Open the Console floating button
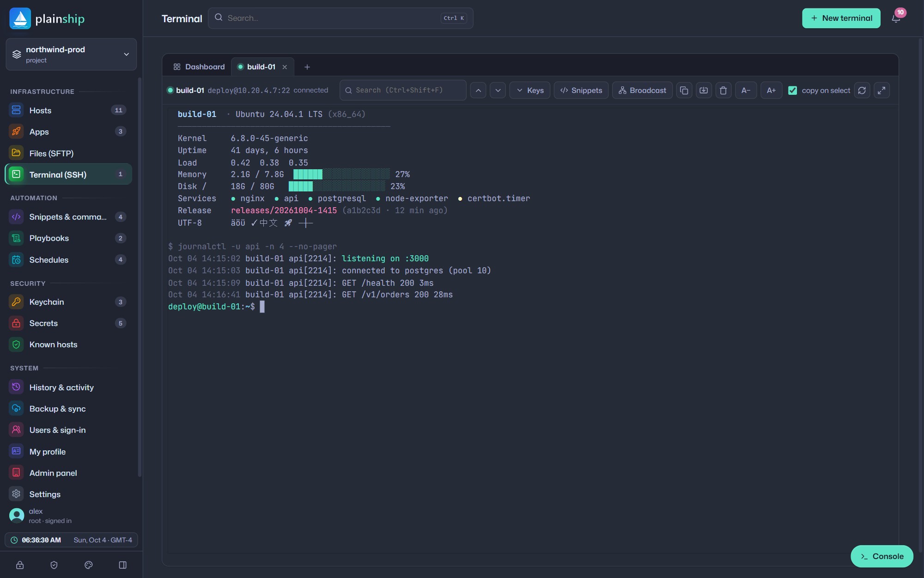The height and width of the screenshot is (578, 924). coord(882,556)
